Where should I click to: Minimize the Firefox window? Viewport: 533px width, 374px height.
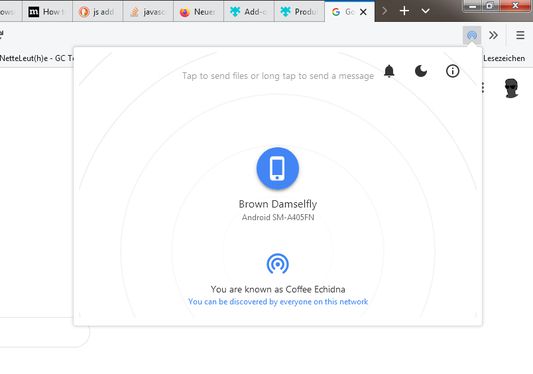pyautogui.click(x=472, y=6)
